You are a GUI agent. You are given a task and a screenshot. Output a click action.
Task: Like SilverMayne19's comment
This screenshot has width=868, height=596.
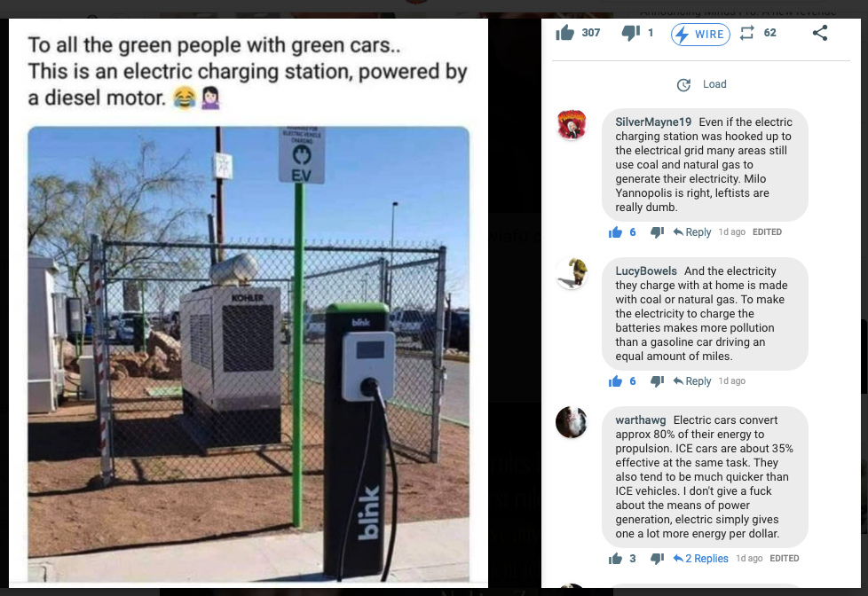pos(616,232)
